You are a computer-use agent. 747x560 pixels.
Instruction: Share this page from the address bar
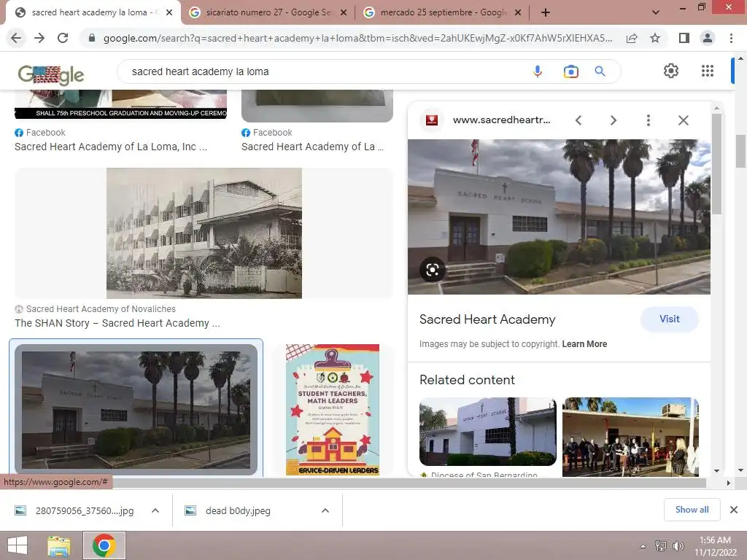632,38
